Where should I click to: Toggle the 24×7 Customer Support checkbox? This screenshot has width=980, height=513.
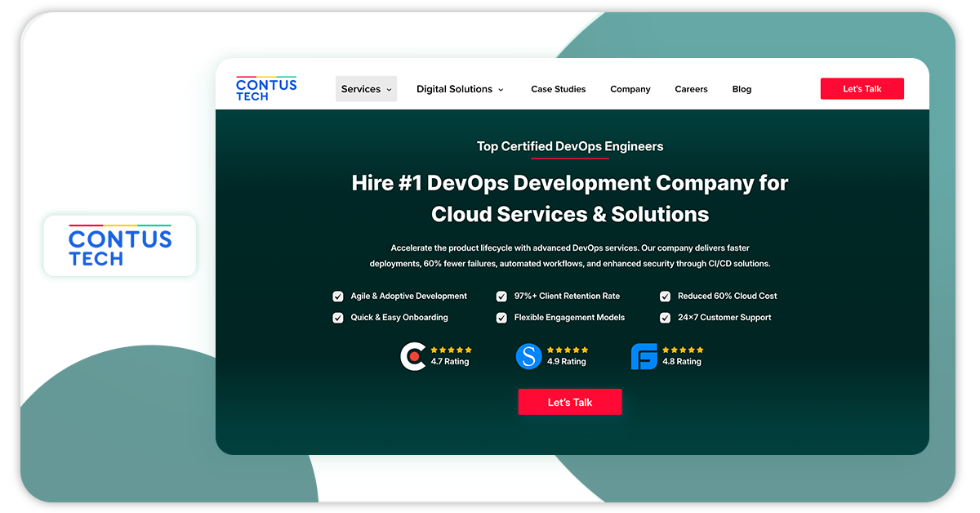(x=665, y=318)
